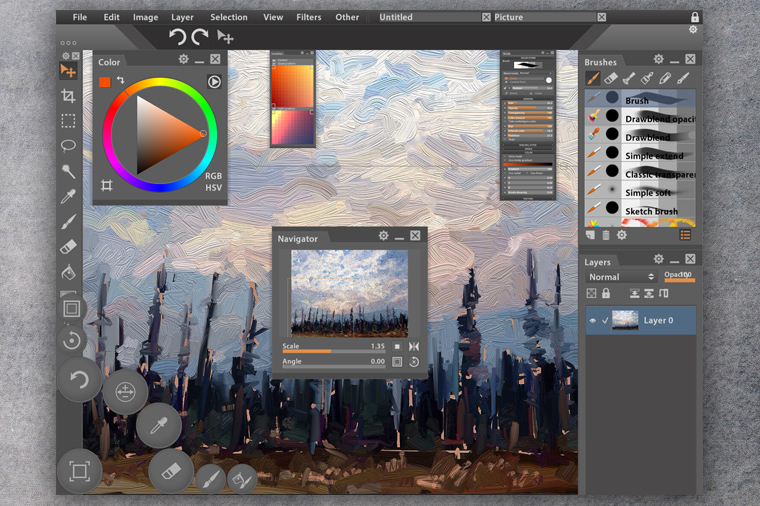Click the round pan-zoom arrows button
760x506 pixels.
tap(125, 392)
